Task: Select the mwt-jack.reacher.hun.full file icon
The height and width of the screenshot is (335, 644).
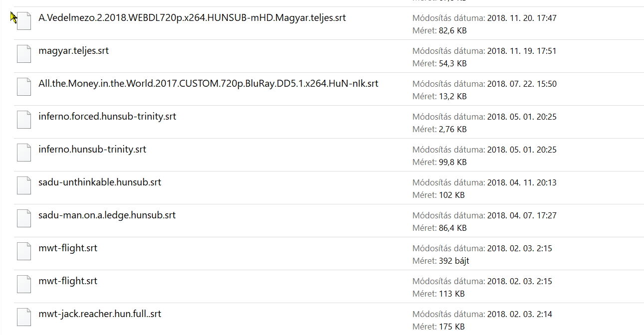Action: 24,318
